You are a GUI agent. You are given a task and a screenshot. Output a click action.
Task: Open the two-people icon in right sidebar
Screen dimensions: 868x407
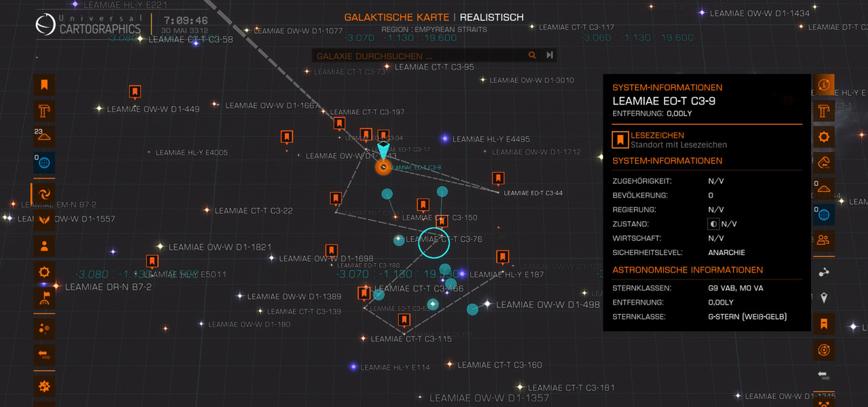click(824, 240)
